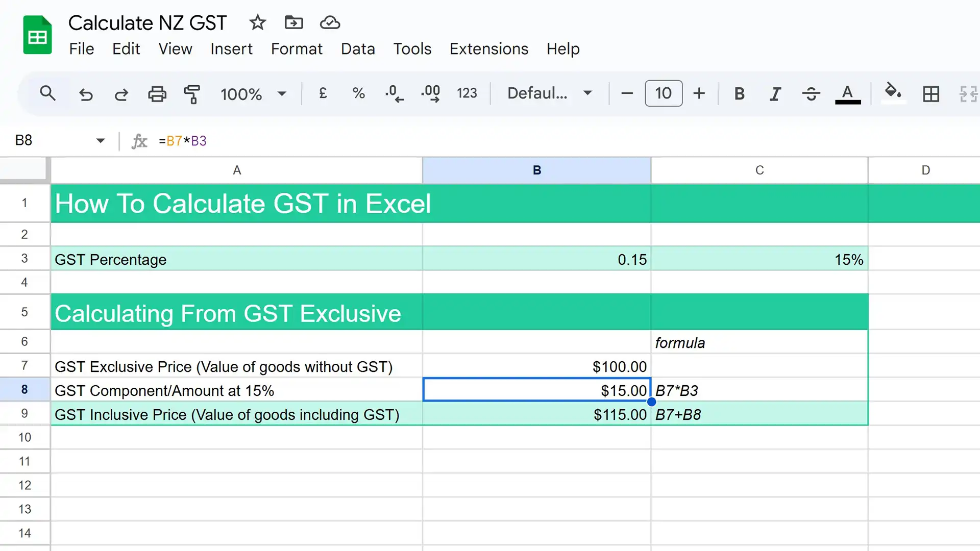The width and height of the screenshot is (980, 551).
Task: Open more number formats 123
Action: point(467,93)
